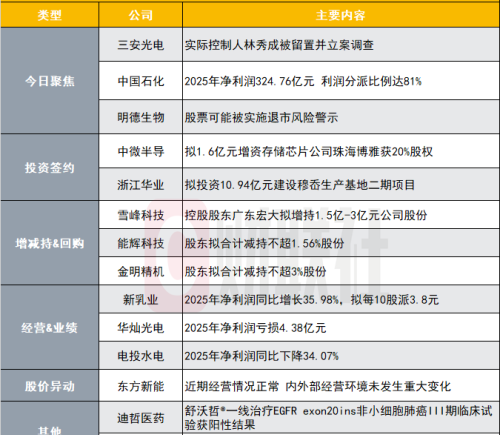Image resolution: width=500 pixels, height=435 pixels.
Task: Select the 股价异动 category cell
Action: (x=49, y=386)
